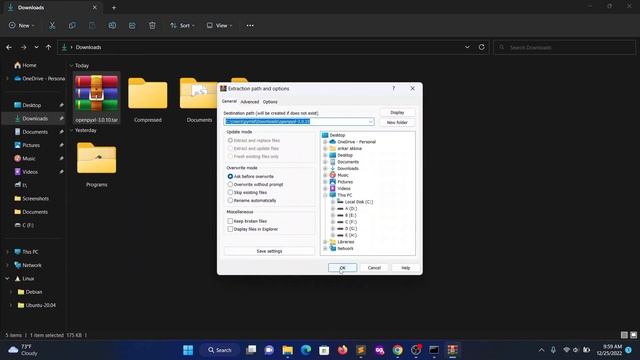This screenshot has width=640, height=360.
Task: Open the openpyxl-3.0.10.tar archive file
Action: pyautogui.click(x=97, y=98)
